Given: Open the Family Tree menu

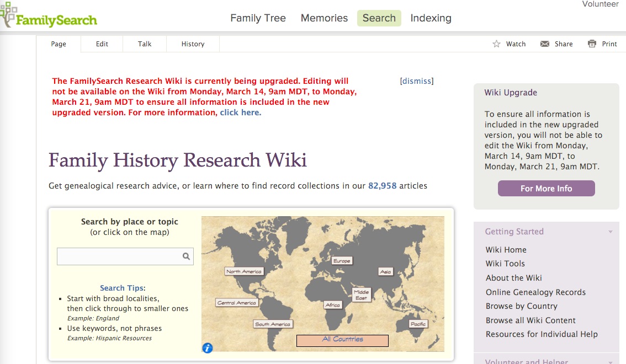Looking at the screenshot, I should pyautogui.click(x=258, y=18).
